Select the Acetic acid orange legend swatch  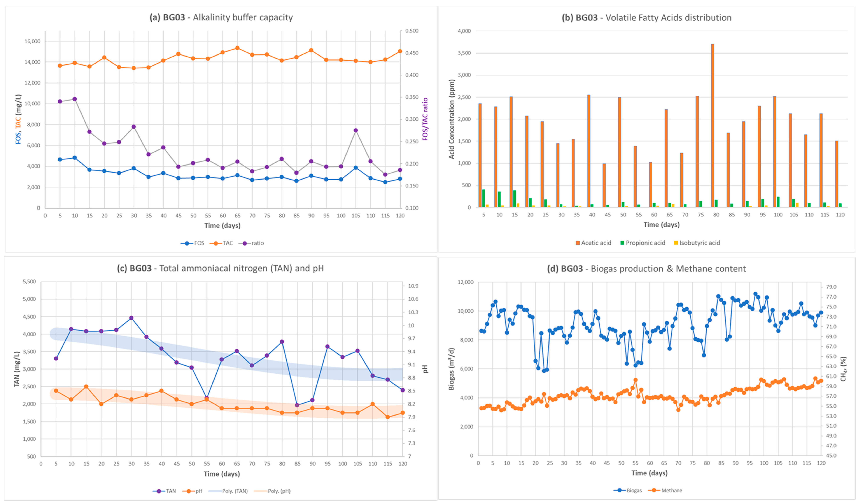point(578,243)
